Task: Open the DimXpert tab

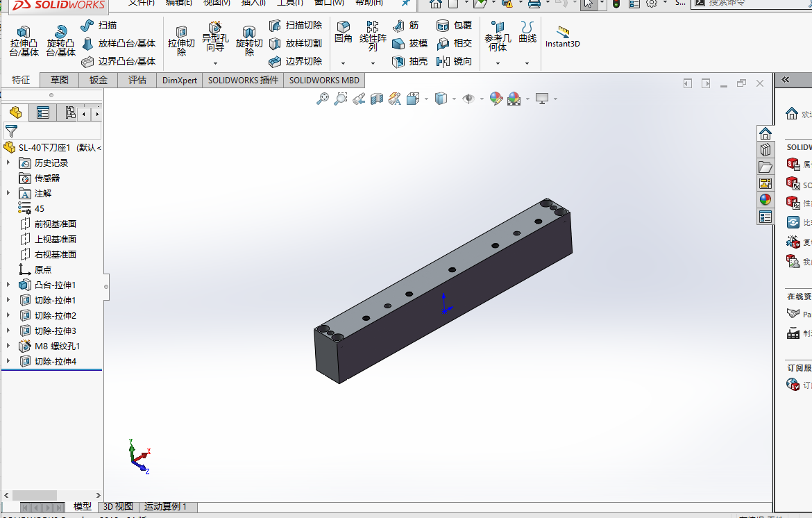Action: 180,81
